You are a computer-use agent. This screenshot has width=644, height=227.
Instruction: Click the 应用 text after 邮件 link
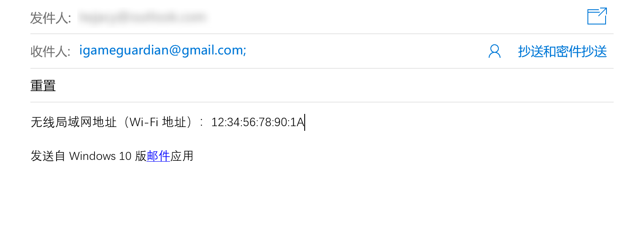click(182, 156)
